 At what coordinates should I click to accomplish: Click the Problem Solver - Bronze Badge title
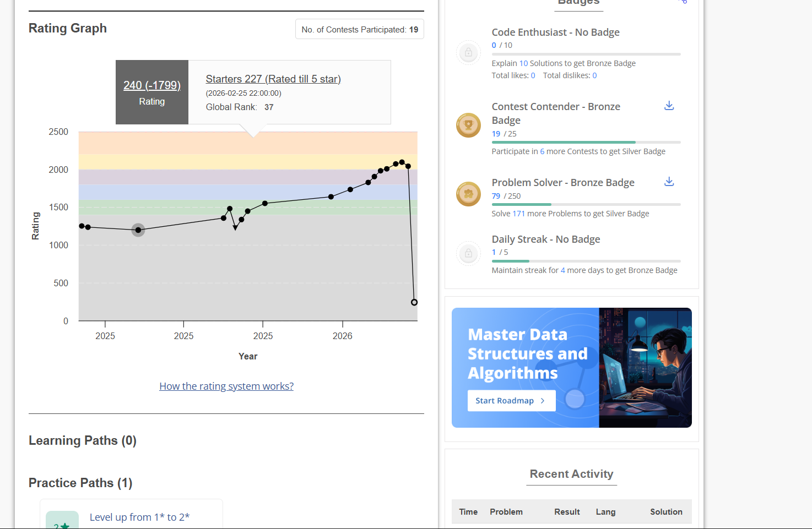pos(563,182)
